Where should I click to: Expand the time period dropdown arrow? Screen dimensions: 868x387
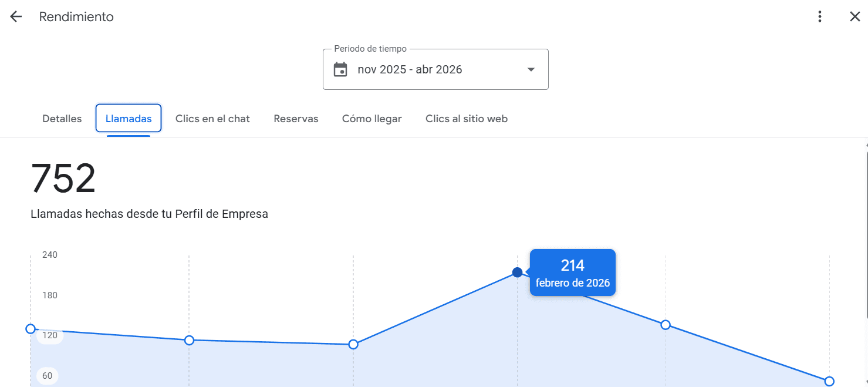[x=531, y=70]
